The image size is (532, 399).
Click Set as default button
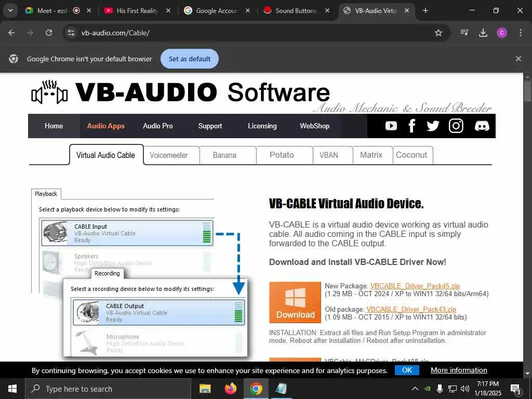pyautogui.click(x=189, y=59)
